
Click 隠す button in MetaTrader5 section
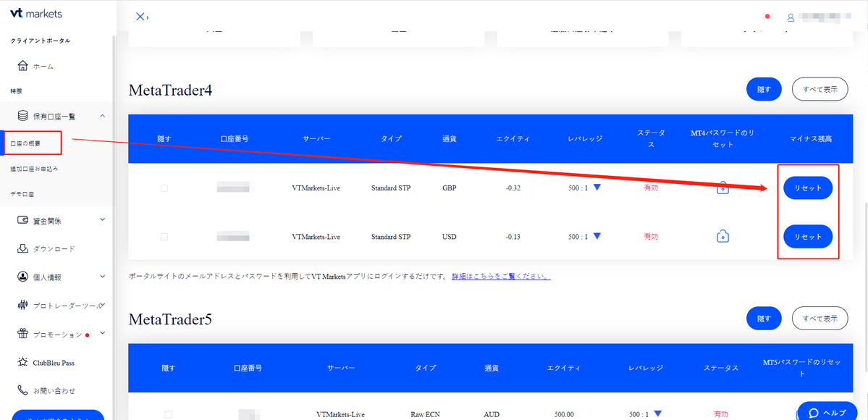pyautogui.click(x=764, y=318)
